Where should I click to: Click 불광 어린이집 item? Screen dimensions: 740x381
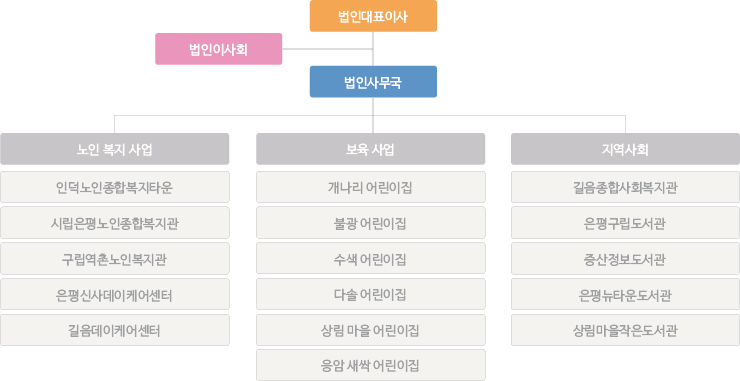click(370, 222)
